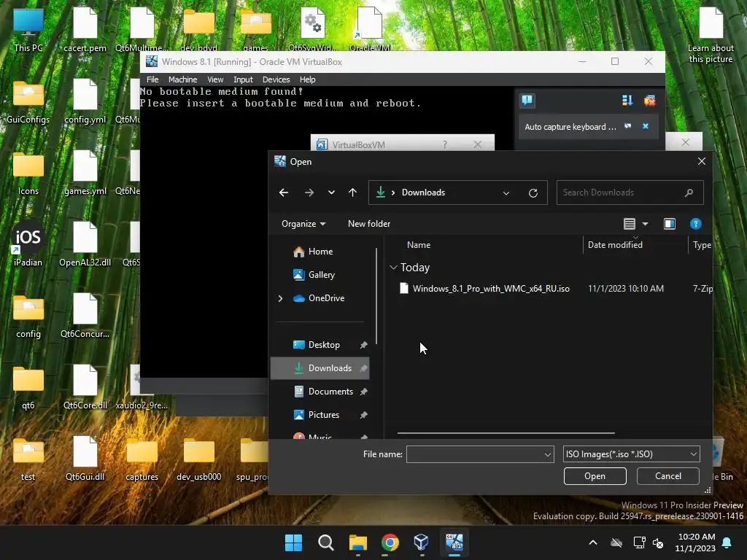747x560 pixels.
Task: Refresh the Downloads folder listing
Action: 533,192
